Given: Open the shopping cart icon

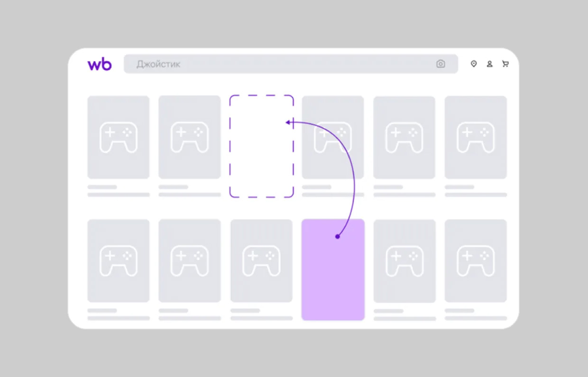Looking at the screenshot, I should coord(505,64).
